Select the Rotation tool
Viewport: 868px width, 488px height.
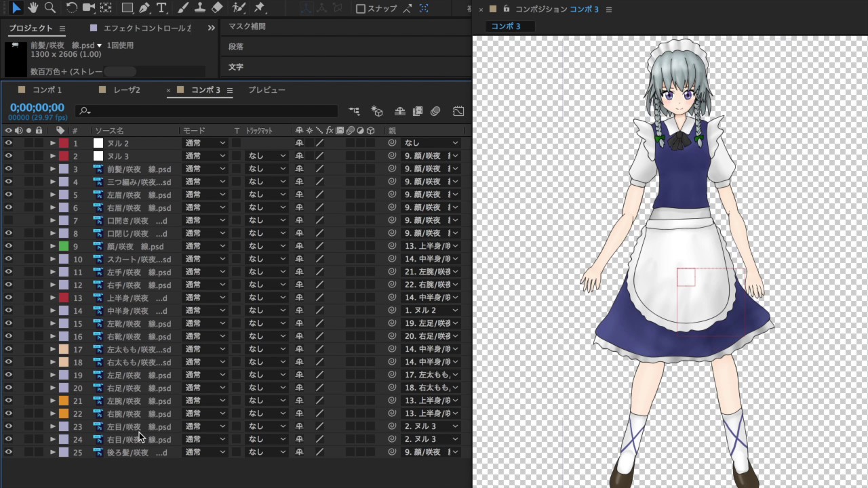coord(71,7)
